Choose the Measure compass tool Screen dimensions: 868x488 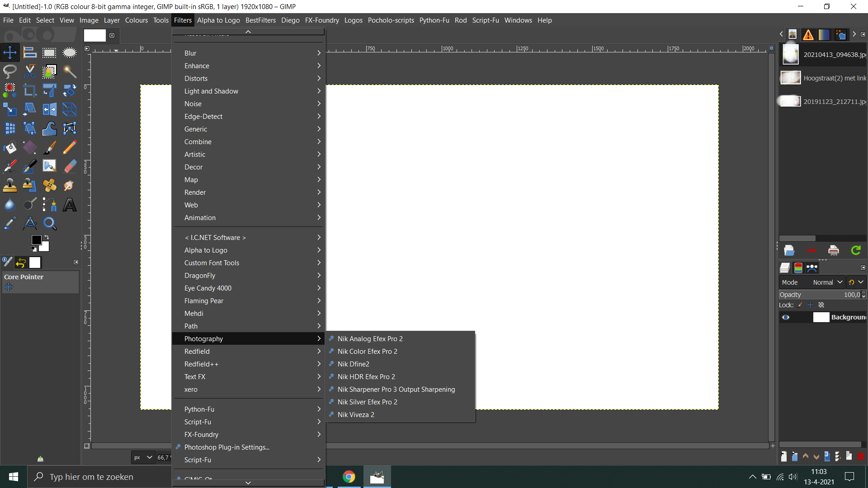[30, 223]
